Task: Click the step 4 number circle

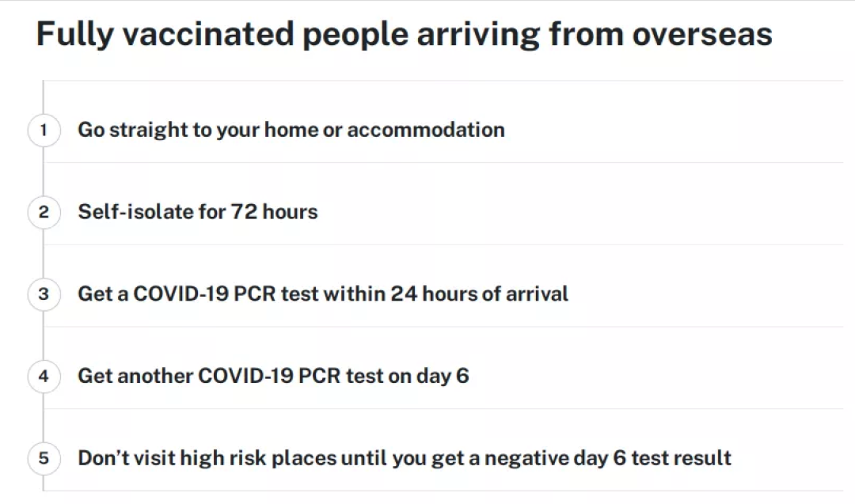Action: tap(44, 376)
